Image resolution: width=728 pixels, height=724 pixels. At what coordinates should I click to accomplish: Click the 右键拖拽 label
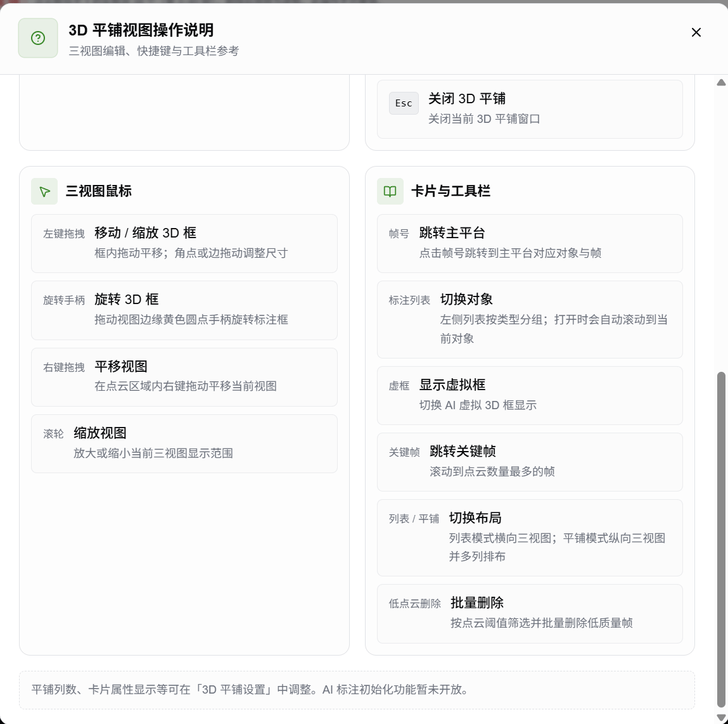[x=63, y=367]
